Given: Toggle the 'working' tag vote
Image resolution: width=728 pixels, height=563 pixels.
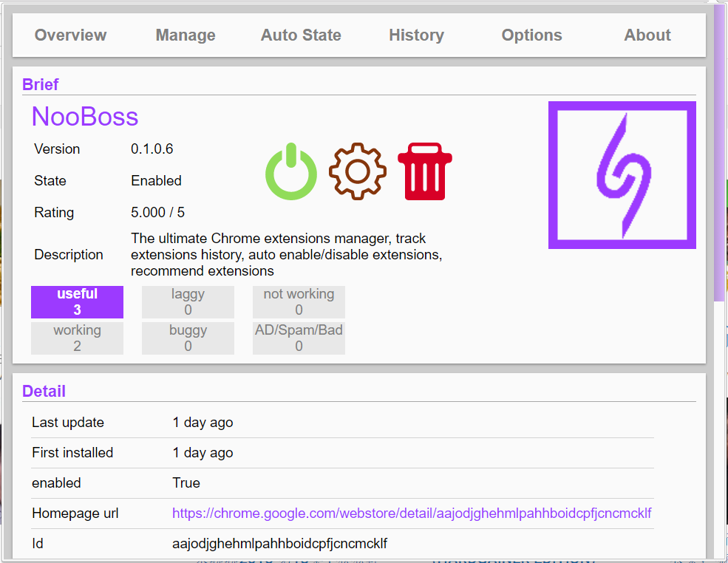Looking at the screenshot, I should pyautogui.click(x=77, y=338).
